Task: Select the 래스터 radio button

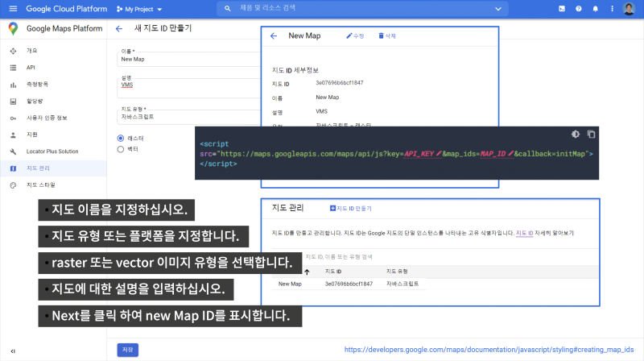Action: click(121, 138)
